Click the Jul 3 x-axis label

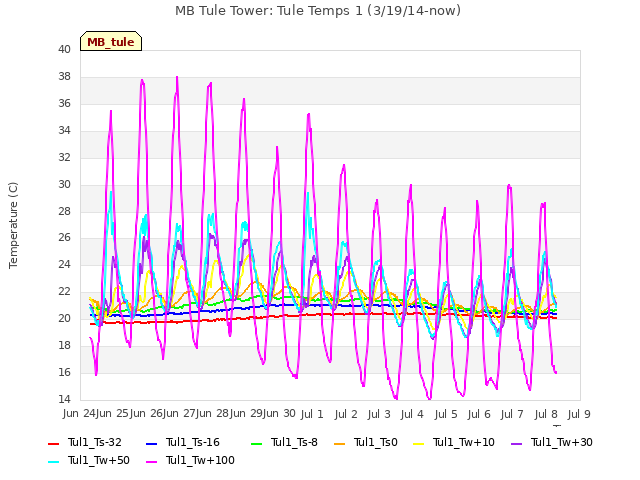(x=379, y=414)
